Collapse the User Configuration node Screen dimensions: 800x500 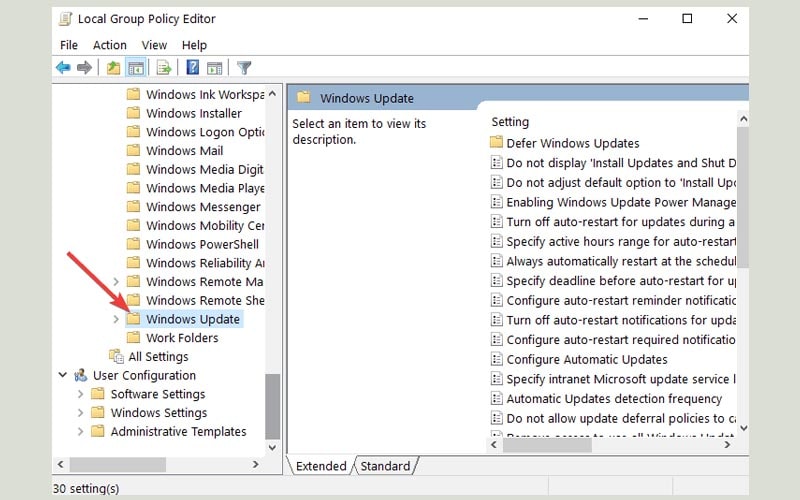click(x=62, y=375)
